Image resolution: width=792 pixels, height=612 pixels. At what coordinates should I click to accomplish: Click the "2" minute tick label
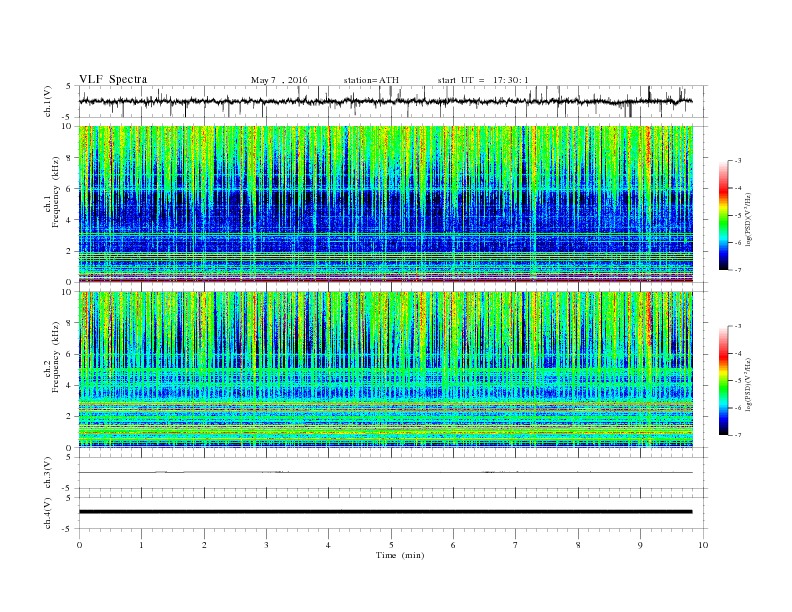tap(204, 545)
